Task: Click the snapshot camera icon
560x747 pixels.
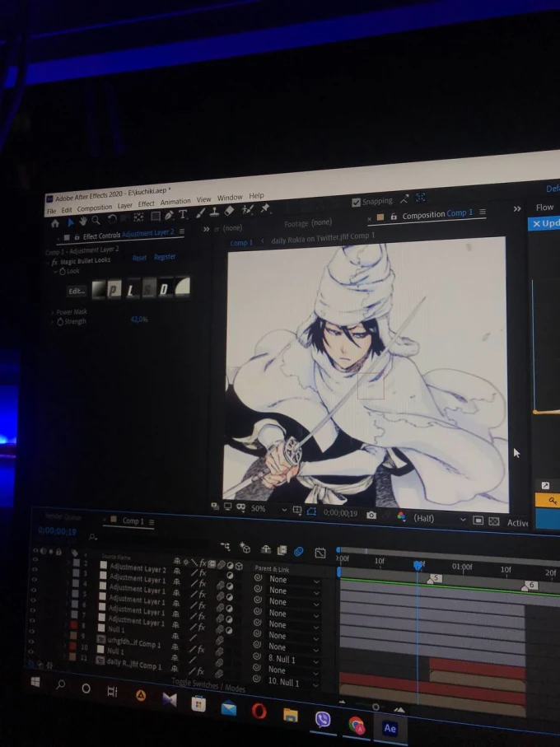Action: click(371, 515)
